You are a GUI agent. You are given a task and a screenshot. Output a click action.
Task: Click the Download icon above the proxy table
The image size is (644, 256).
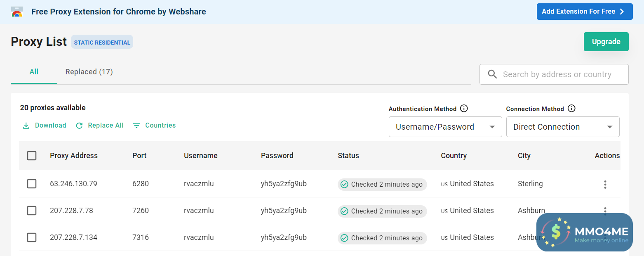coord(26,126)
